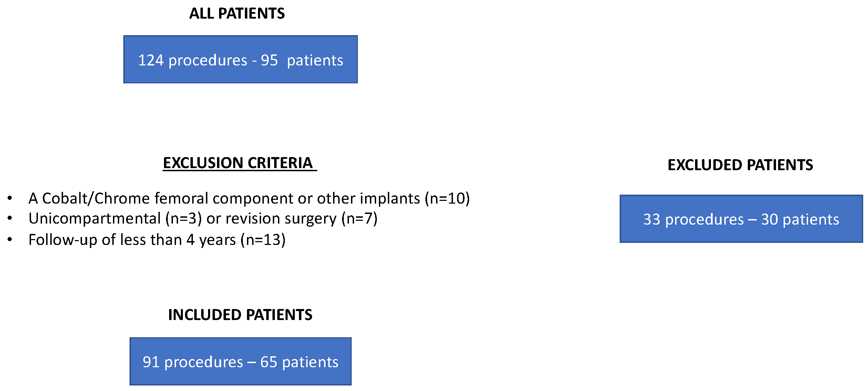The width and height of the screenshot is (868, 391).
Task: Click the "(n=13)" count
Action: [x=263, y=240]
